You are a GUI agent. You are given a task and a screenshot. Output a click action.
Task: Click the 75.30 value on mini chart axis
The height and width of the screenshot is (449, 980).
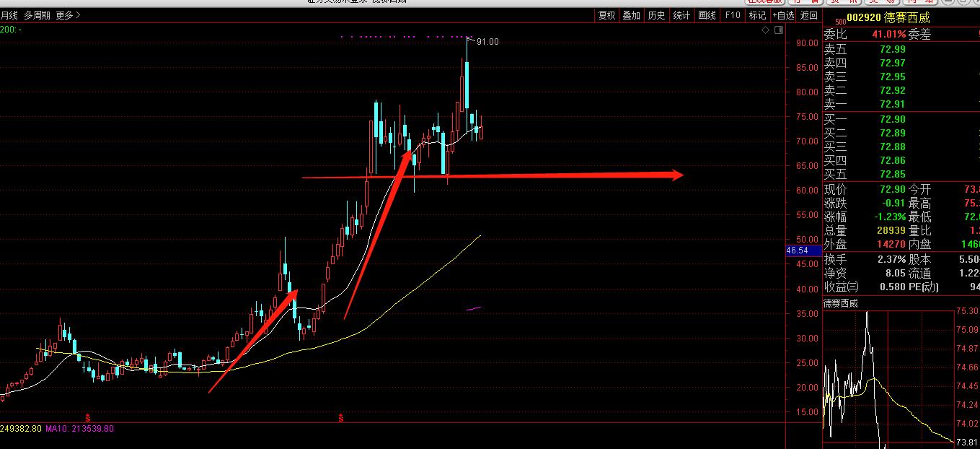[x=968, y=311]
